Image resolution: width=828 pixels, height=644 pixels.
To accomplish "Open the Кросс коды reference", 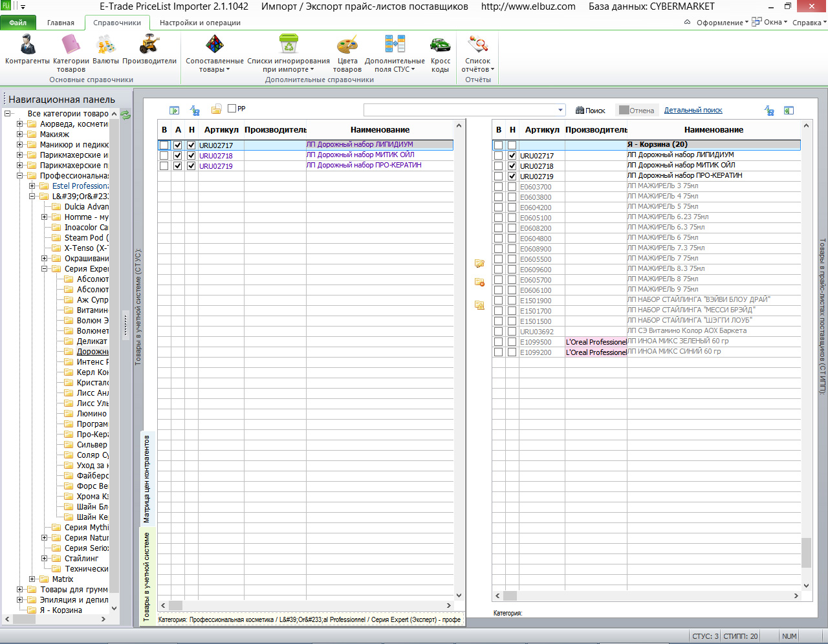I will [441, 53].
